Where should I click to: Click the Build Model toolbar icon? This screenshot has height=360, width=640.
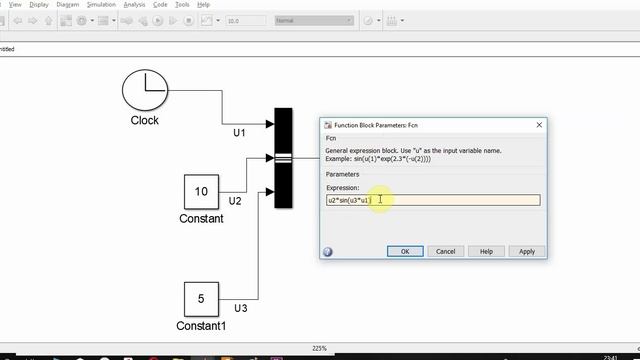pos(392,20)
